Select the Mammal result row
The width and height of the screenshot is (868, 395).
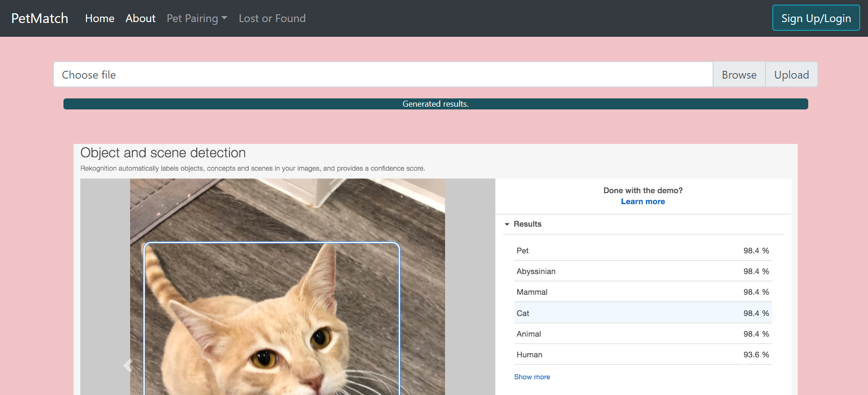coord(643,292)
